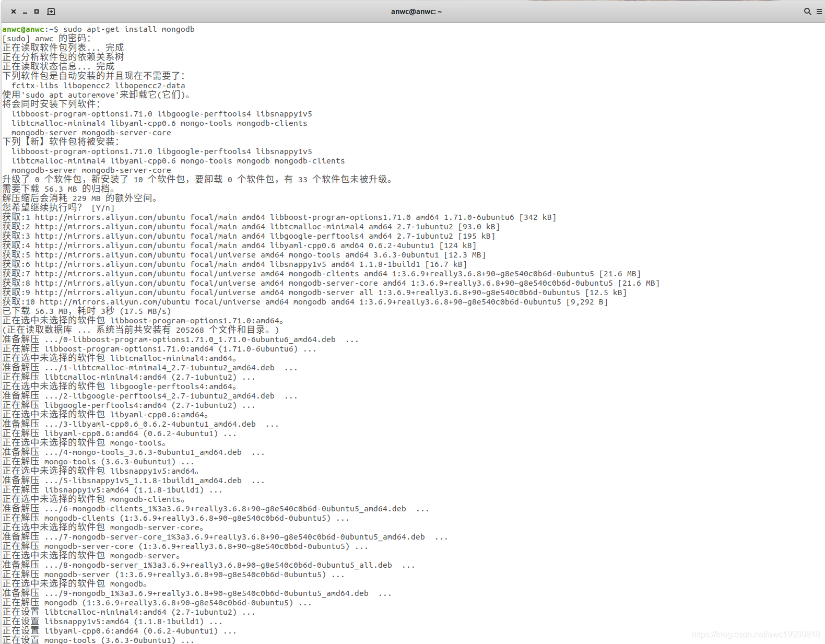825x644 pixels.
Task: Click the '解压缩后会消耗 229 MB' line
Action: (81, 198)
